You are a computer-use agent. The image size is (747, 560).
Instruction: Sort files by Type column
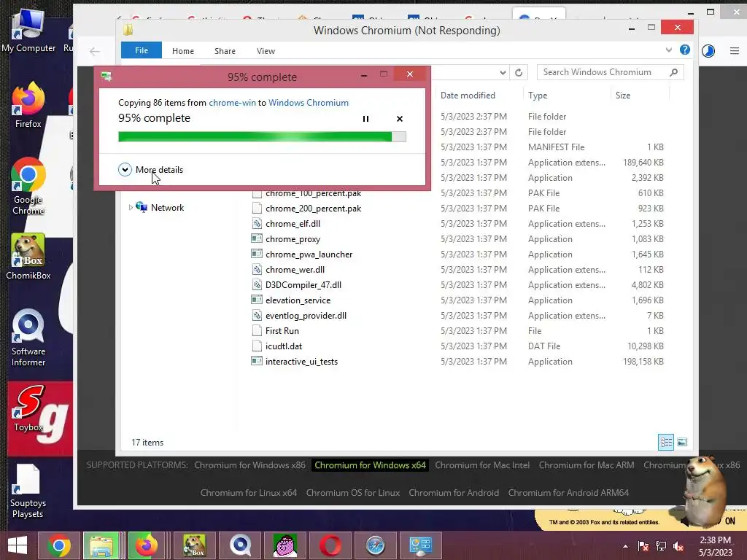coord(538,96)
